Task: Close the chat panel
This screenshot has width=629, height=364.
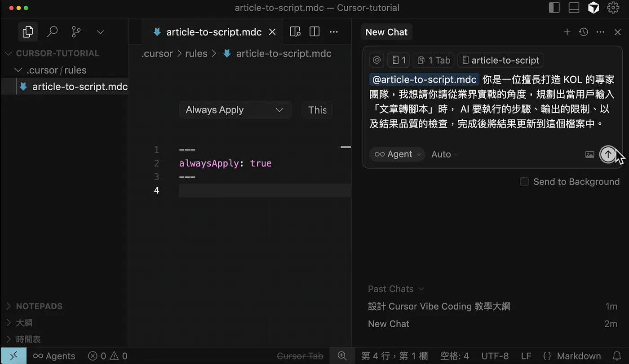Action: (x=618, y=32)
